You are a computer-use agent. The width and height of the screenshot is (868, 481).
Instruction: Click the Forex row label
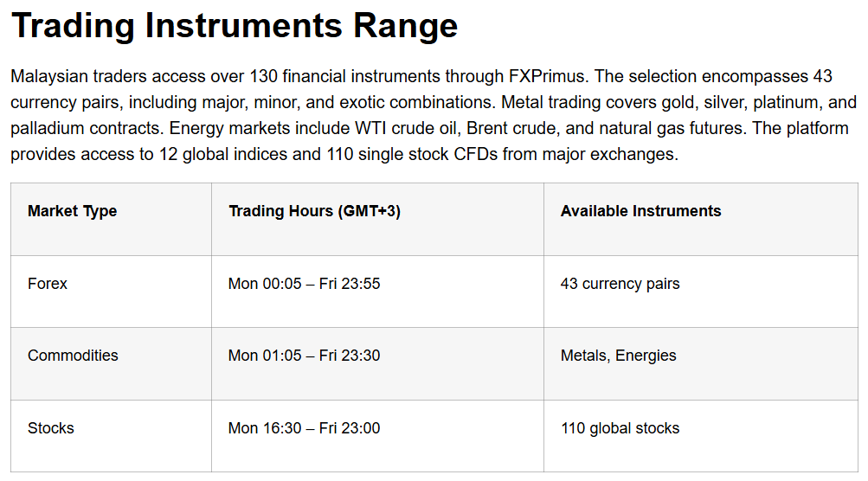tap(48, 284)
